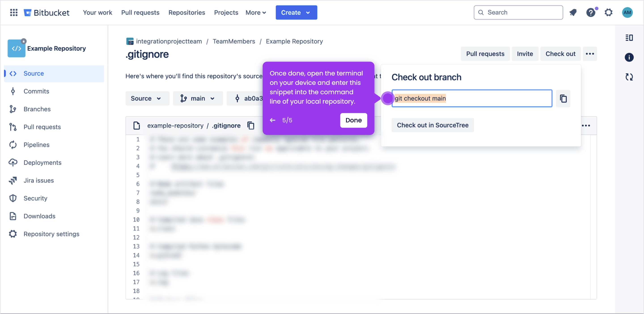Open the app switcher grid icon
The height and width of the screenshot is (314, 644).
tap(14, 13)
